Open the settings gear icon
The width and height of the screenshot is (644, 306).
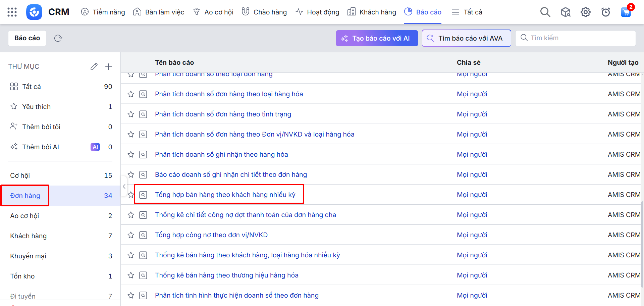tap(585, 12)
